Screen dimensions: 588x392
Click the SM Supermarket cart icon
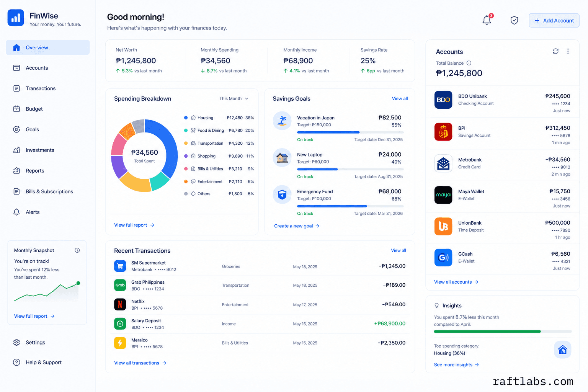coord(120,266)
